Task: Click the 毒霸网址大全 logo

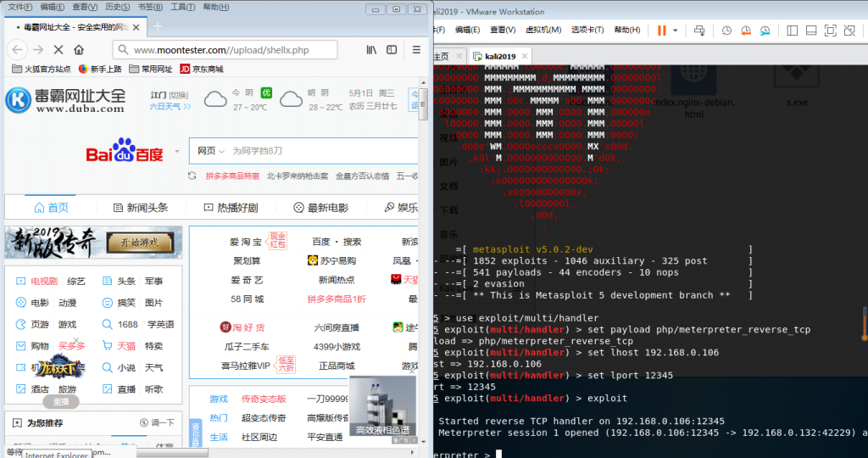Action: point(65,100)
